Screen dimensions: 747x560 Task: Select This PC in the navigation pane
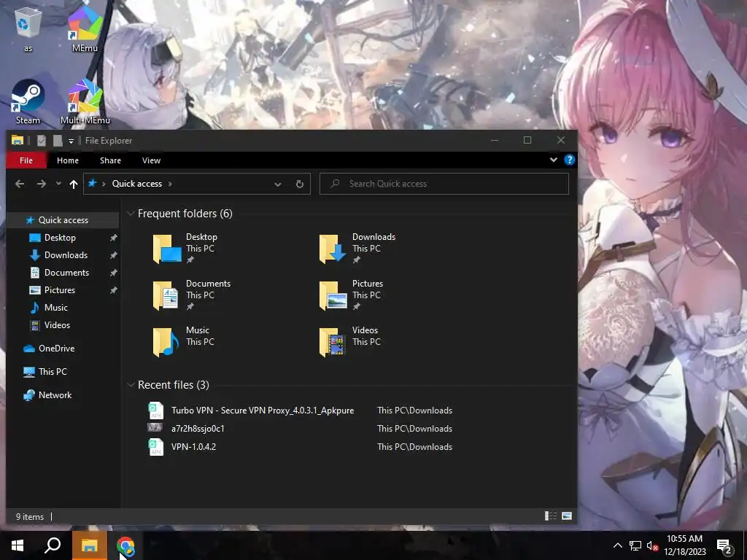(53, 372)
